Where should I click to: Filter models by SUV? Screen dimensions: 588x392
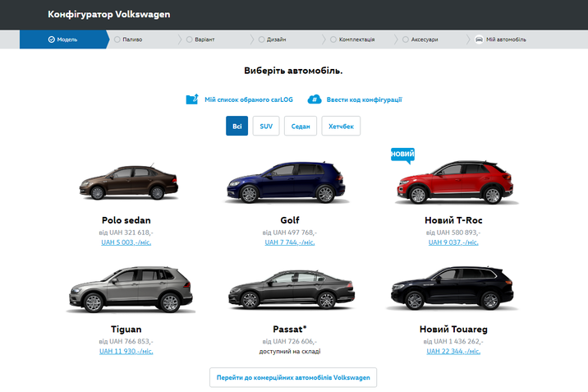pyautogui.click(x=266, y=126)
